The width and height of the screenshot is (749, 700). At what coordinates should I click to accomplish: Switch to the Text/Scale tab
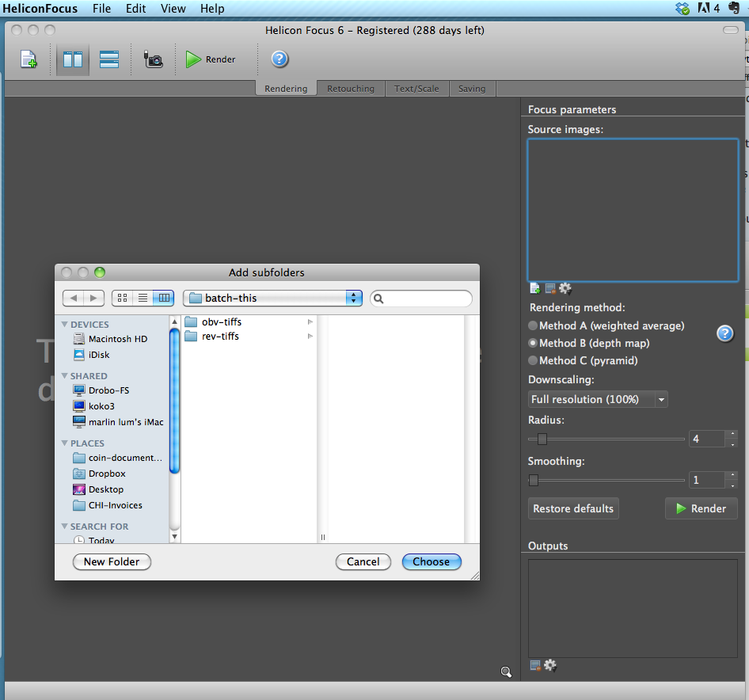click(416, 89)
